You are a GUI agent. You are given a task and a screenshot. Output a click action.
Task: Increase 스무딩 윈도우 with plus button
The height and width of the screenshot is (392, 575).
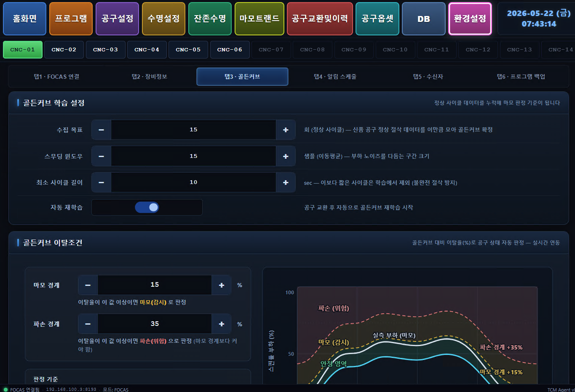(286, 156)
